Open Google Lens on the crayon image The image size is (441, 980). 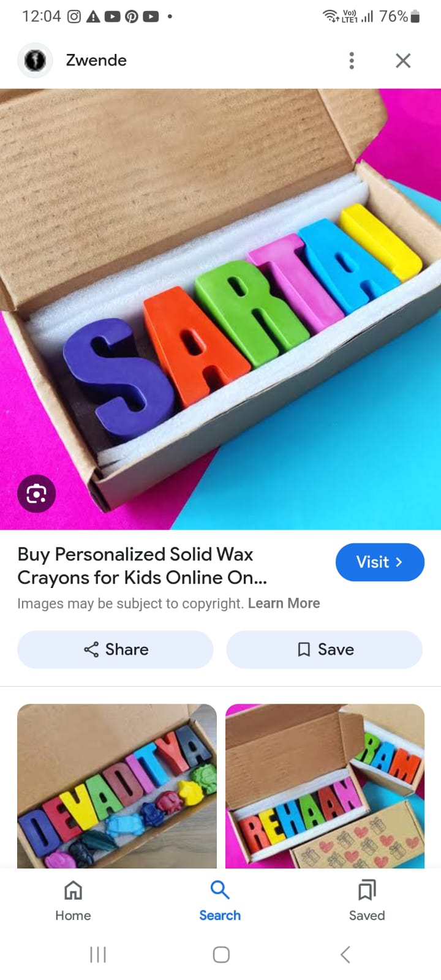tap(37, 494)
